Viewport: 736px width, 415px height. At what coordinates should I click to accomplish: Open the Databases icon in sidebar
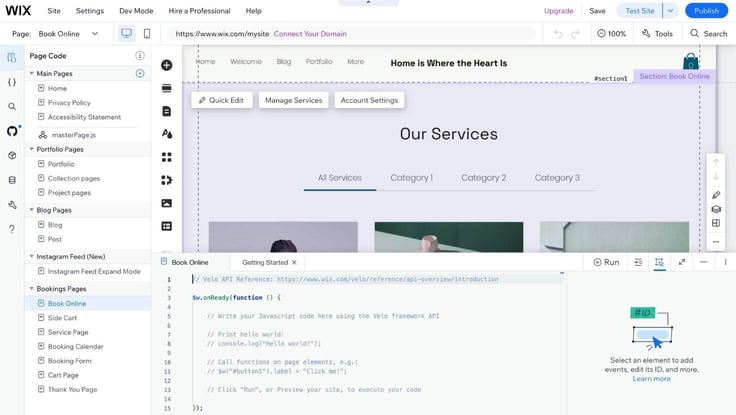[12, 180]
